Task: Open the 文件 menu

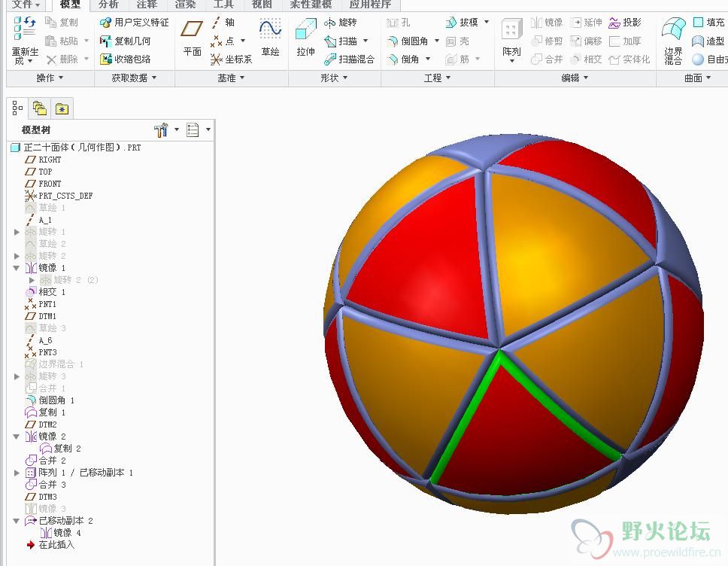Action: [x=26, y=5]
